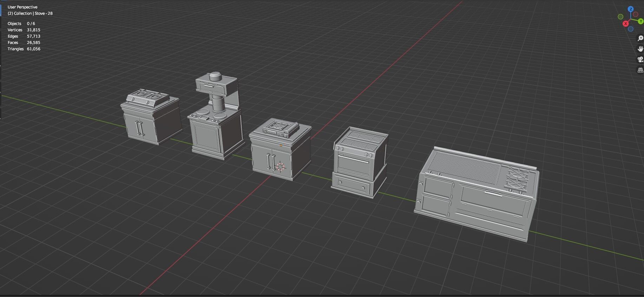Click the Faces value '26,585'
The width and height of the screenshot is (644, 297).
pos(33,43)
